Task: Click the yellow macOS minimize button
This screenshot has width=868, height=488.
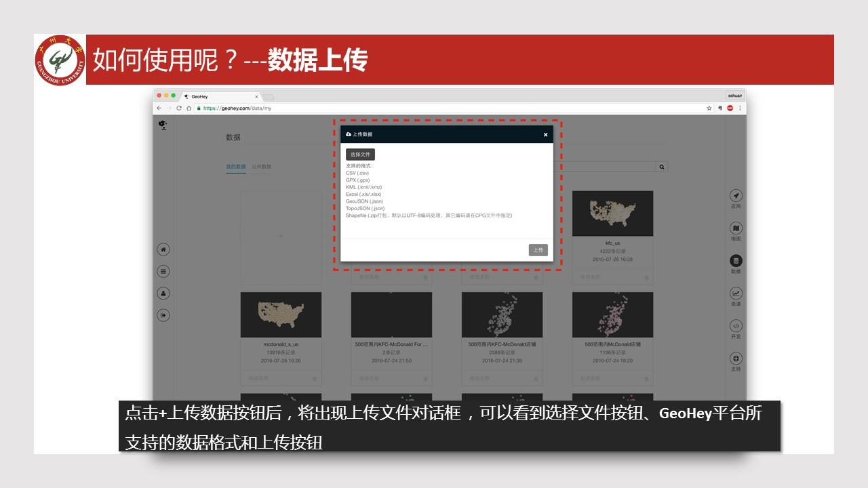Action: (x=166, y=96)
